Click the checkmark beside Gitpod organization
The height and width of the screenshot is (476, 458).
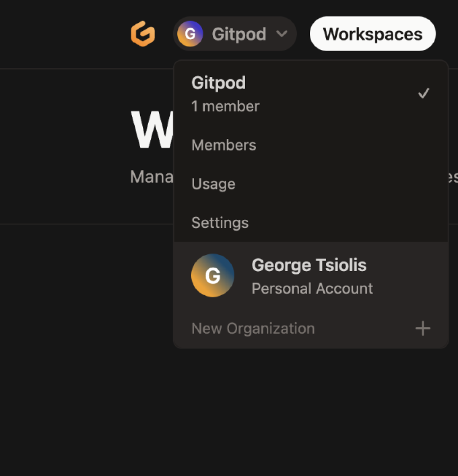point(423,93)
